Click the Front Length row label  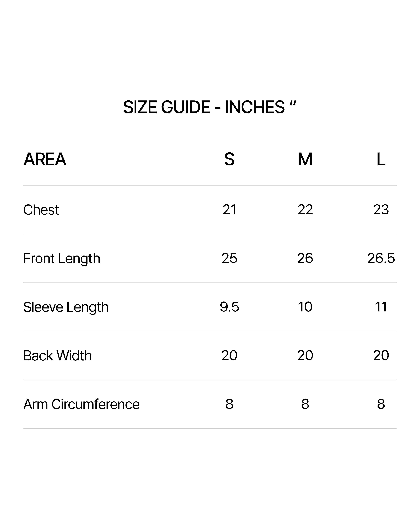(62, 258)
